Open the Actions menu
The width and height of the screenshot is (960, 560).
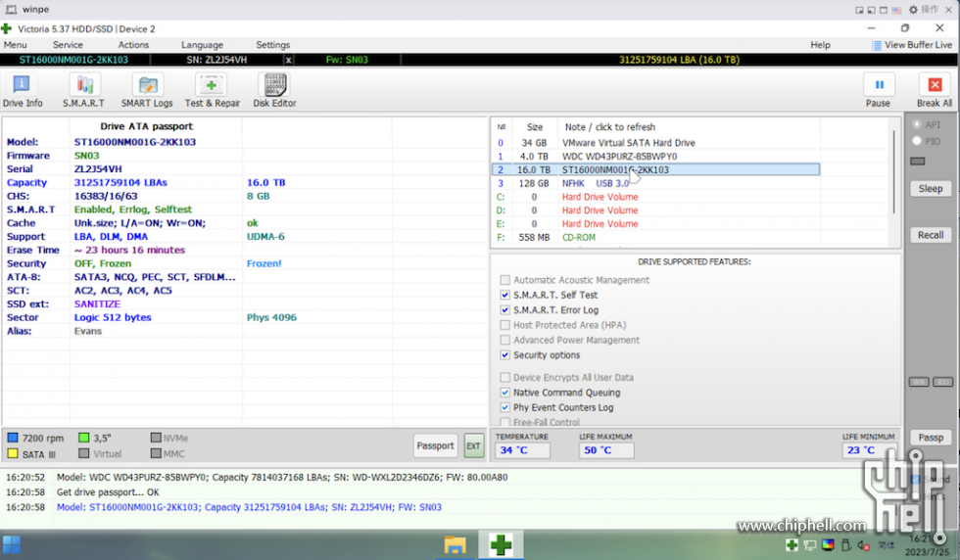[133, 45]
